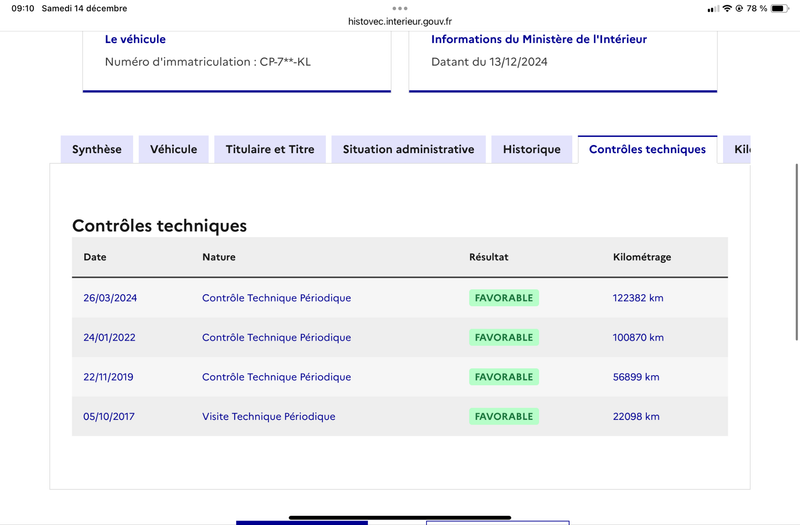This screenshot has width=800, height=525.
Task: Click the Résultat column header
Action: [489, 257]
